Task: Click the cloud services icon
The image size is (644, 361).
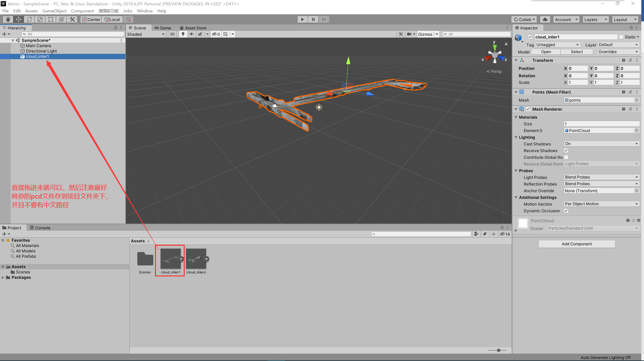Action: pyautogui.click(x=545, y=19)
